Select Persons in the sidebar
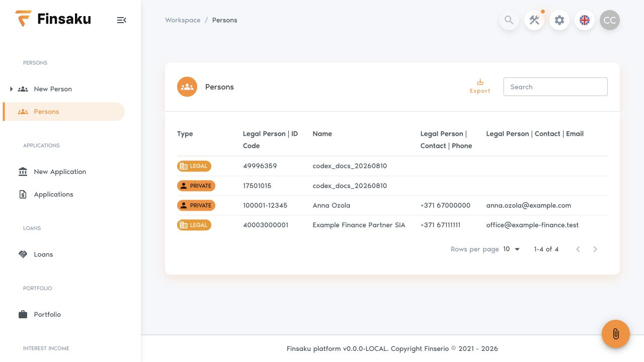644x362 pixels. coord(64,112)
